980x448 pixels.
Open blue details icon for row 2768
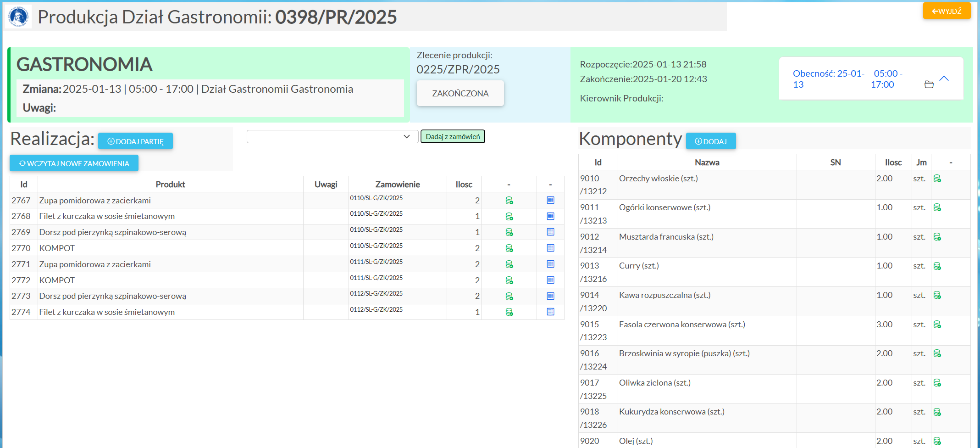tap(550, 216)
